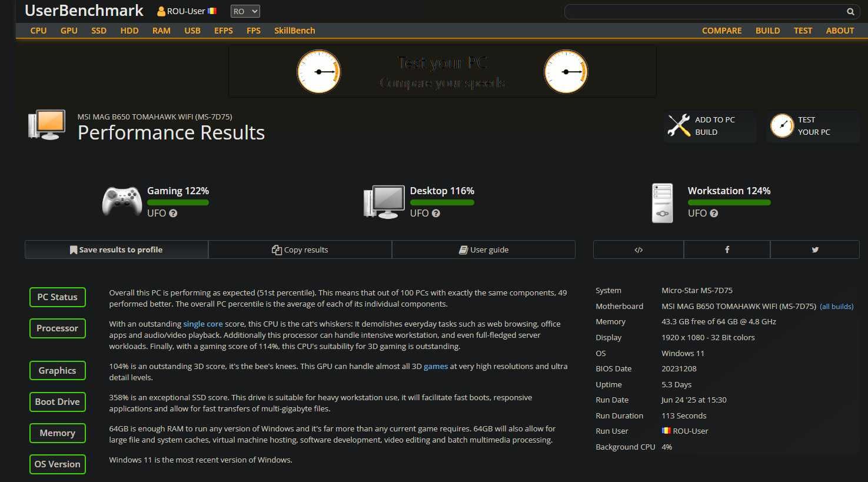Click the Test Your PC gauge icon
The image size is (868, 482).
(782, 125)
